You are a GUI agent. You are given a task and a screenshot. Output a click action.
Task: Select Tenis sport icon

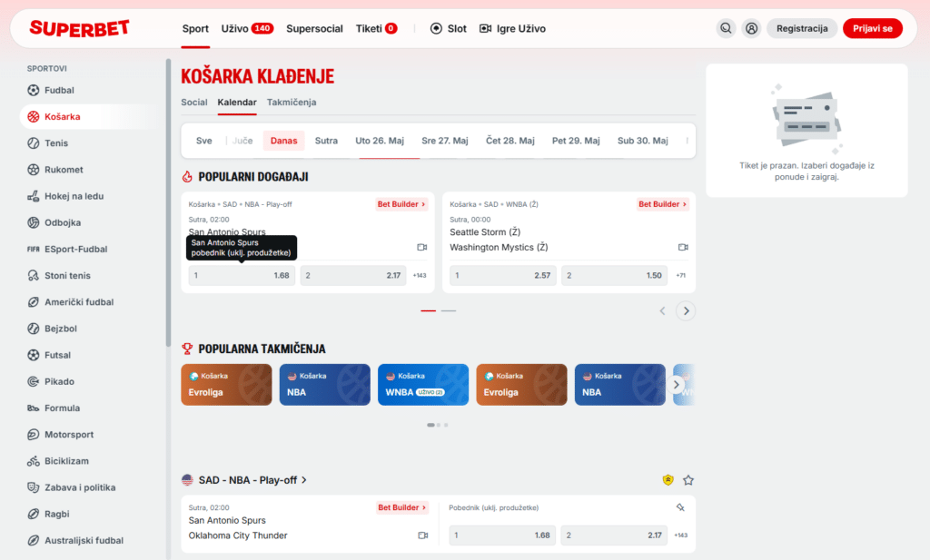tap(34, 142)
